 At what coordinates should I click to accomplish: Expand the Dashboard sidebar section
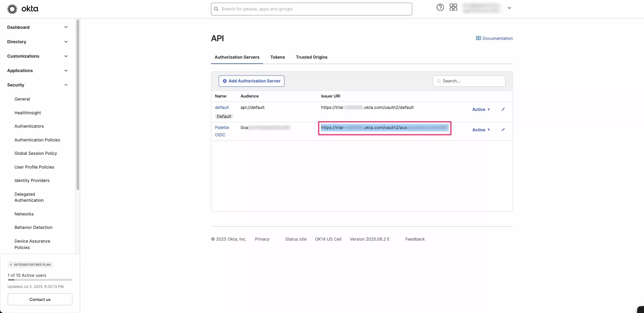66,27
